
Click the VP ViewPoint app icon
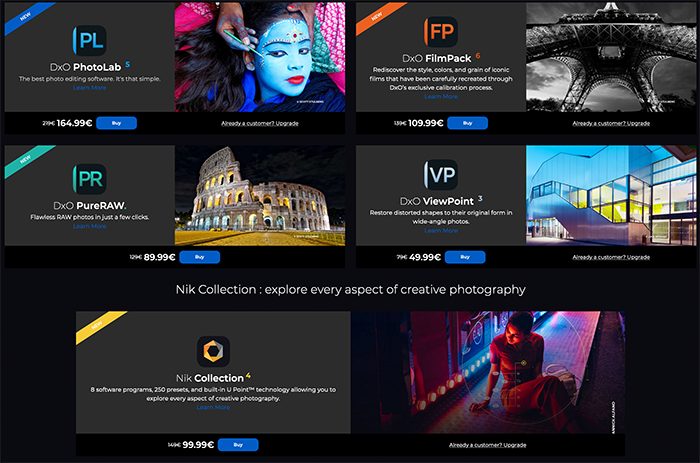point(441,175)
